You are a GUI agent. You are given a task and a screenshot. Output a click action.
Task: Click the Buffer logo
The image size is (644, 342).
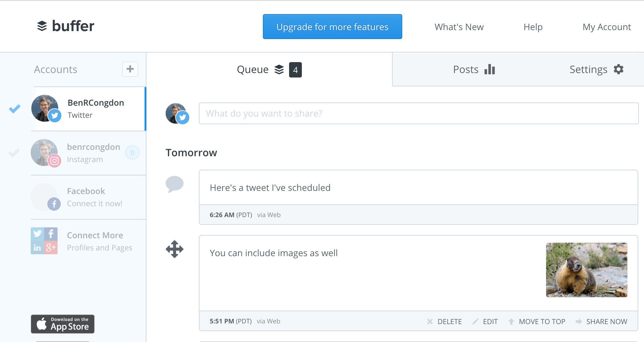pos(66,26)
